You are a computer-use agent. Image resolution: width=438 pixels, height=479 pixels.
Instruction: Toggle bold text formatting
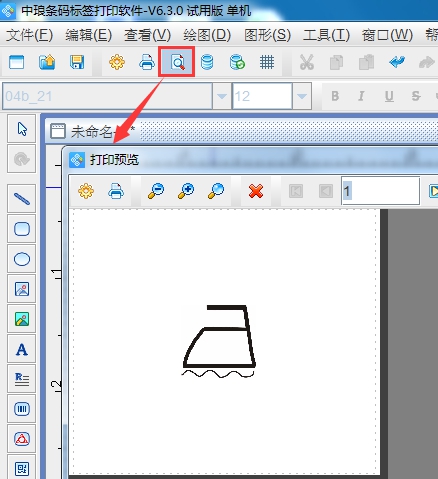point(335,96)
